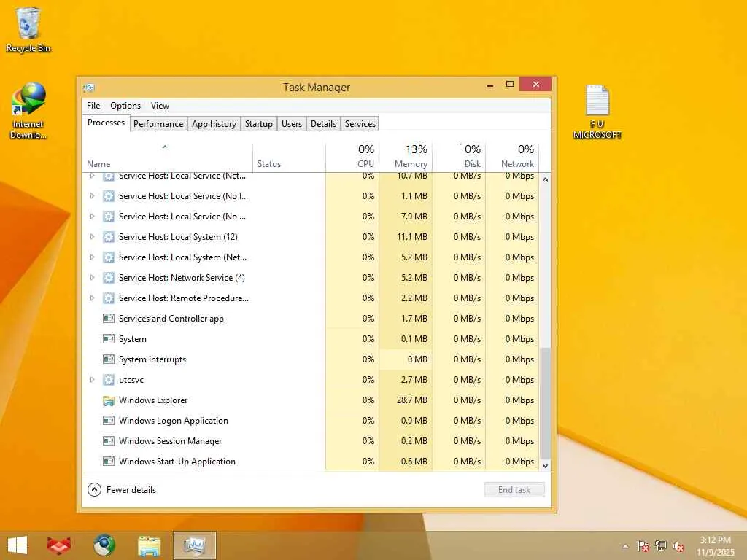Select the F U MICROSOFT text file icon
The width and height of the screenshot is (747, 560).
pyautogui.click(x=597, y=112)
